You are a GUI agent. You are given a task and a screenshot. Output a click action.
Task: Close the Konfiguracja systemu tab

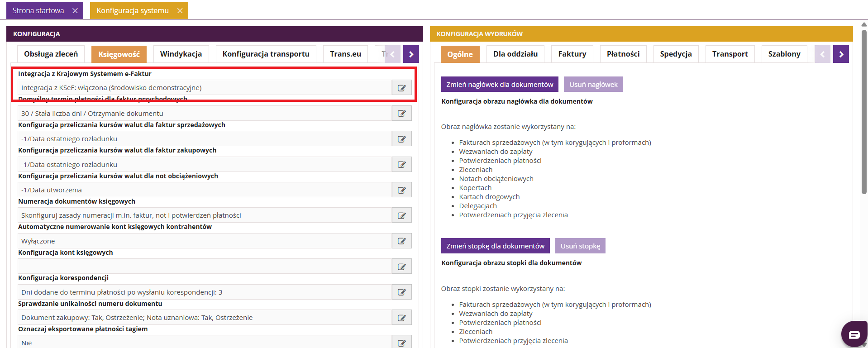(x=180, y=10)
